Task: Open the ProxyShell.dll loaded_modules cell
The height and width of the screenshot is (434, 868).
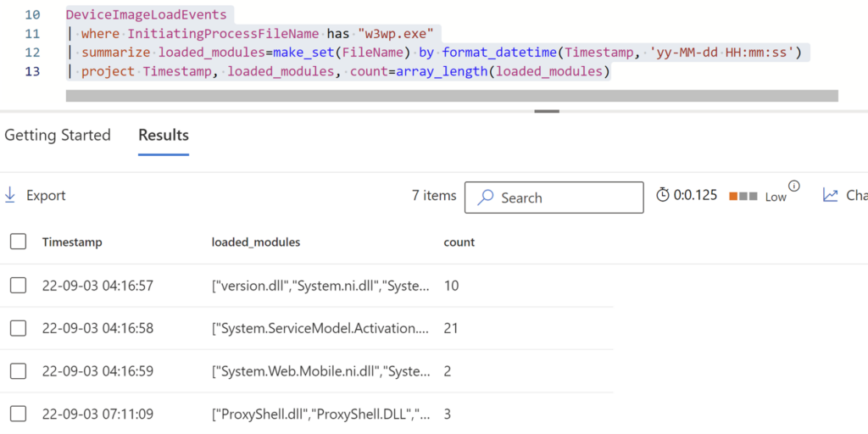Action: click(320, 415)
